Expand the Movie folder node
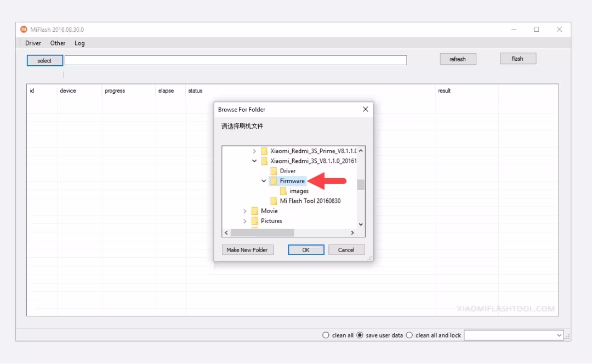The height and width of the screenshot is (364, 592). [x=244, y=211]
